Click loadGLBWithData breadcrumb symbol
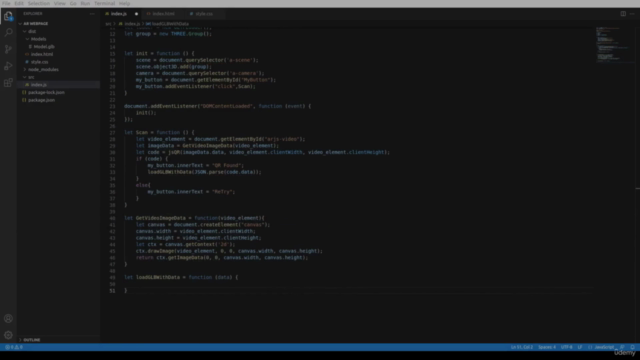Screen dimensions: 640x360 (170, 24)
